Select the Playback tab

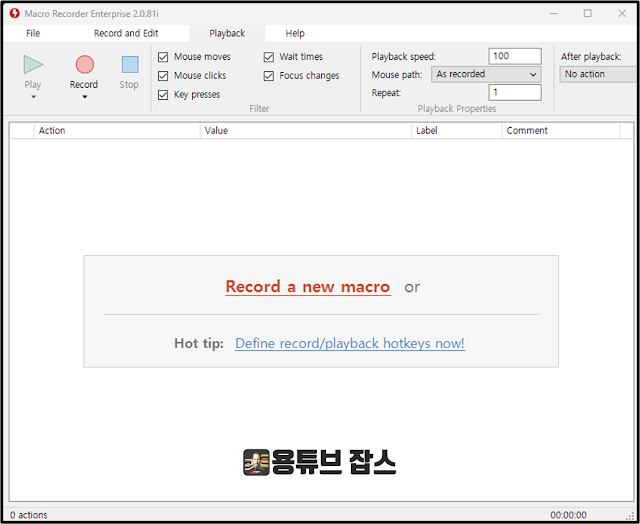point(227,33)
